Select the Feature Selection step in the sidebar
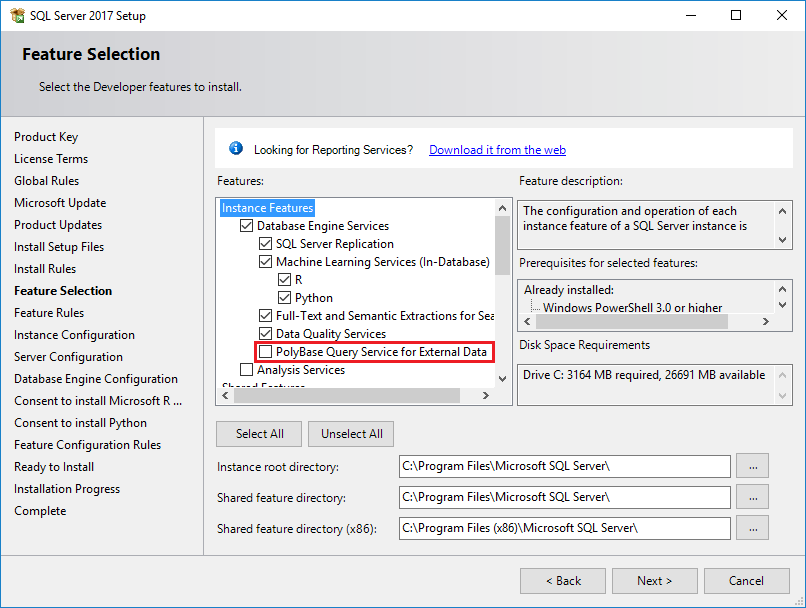Screen dimensions: 806x608 tap(60, 290)
